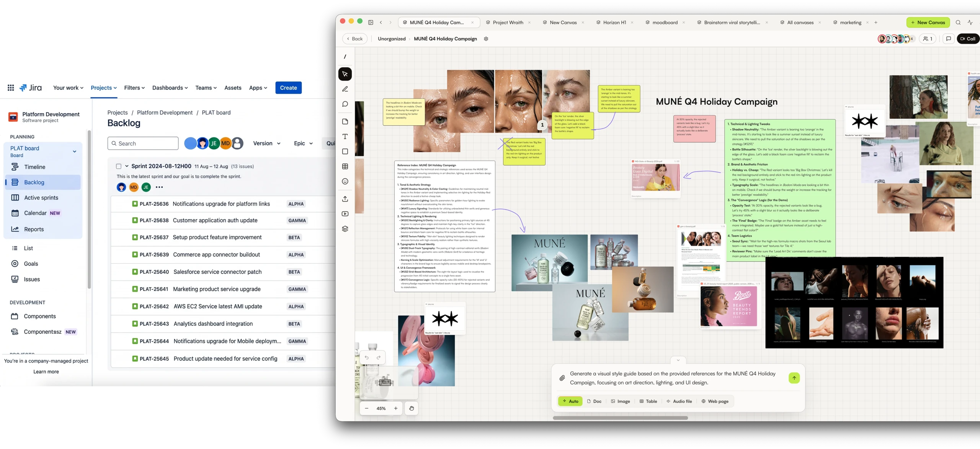The image size is (980, 449).
Task: Activate the hand pan tool
Action: [x=412, y=408]
